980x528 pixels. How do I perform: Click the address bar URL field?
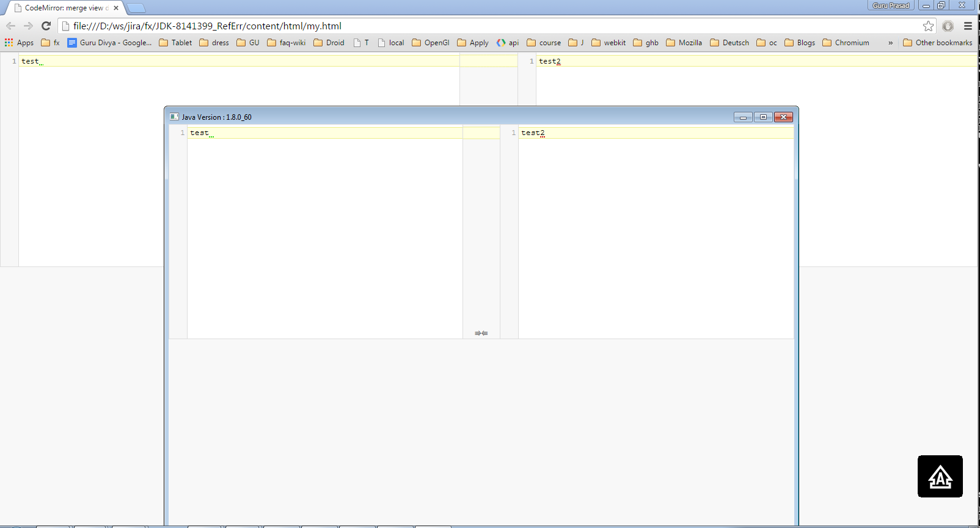click(489, 26)
